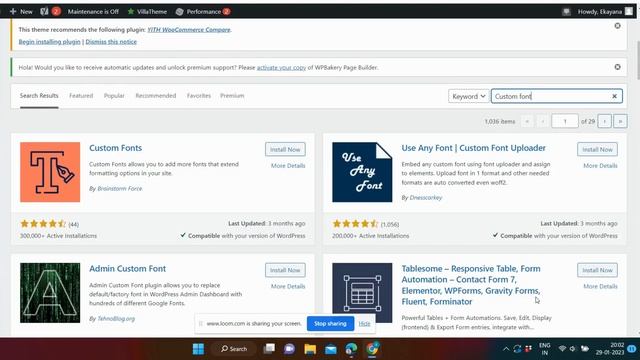This screenshot has height=360, width=640.
Task: Open Windows taskbar Search
Action: [234, 349]
